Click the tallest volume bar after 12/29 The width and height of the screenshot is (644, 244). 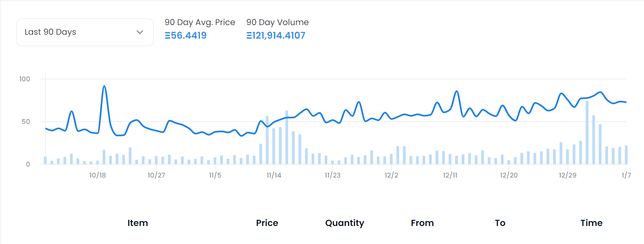pos(587,132)
